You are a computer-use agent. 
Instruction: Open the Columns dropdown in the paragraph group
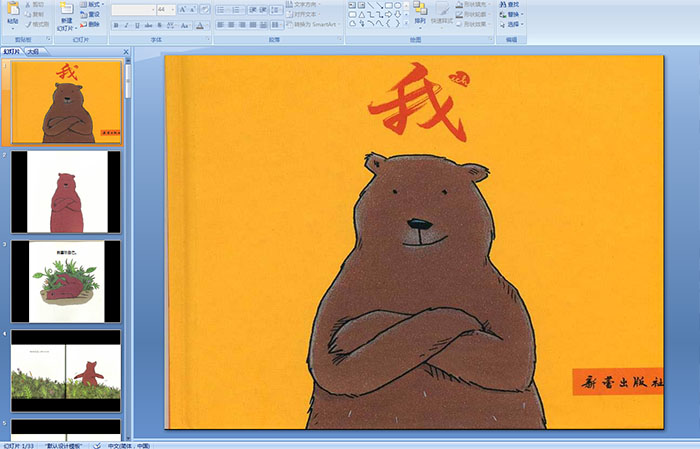[276, 25]
